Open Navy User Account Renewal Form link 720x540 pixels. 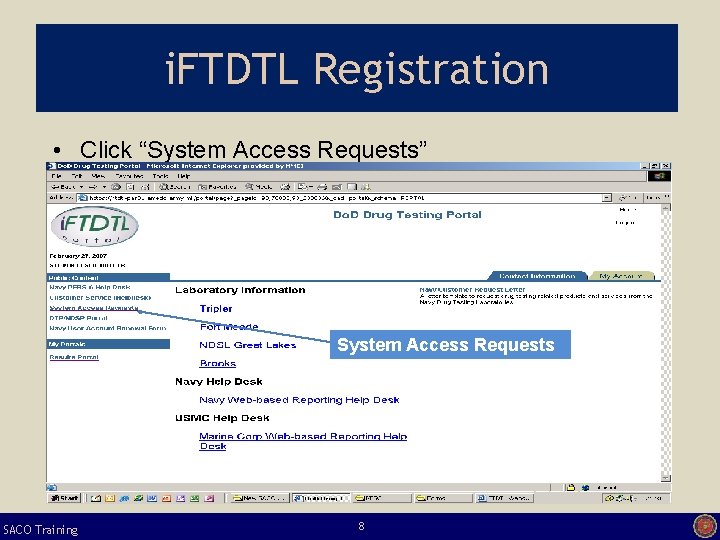(x=107, y=328)
